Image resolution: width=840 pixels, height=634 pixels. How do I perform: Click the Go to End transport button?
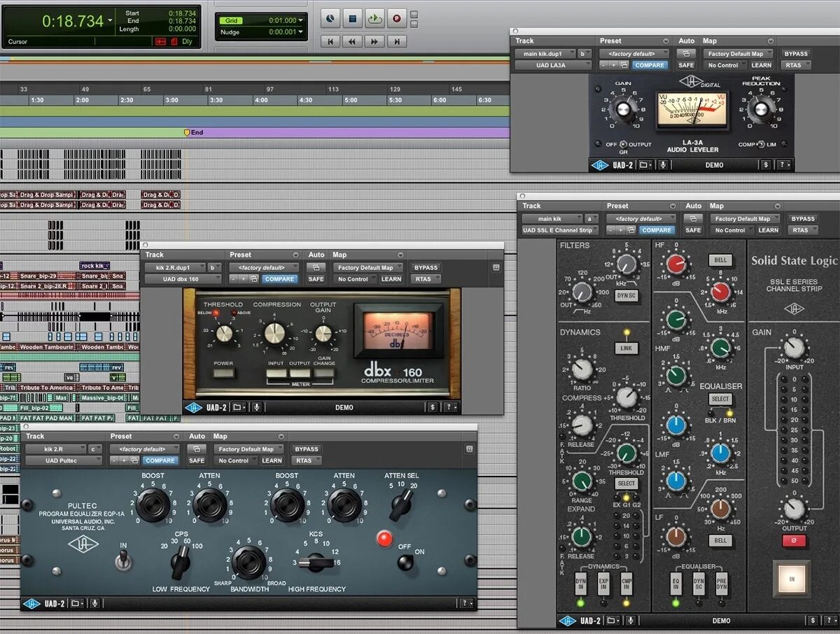tap(397, 41)
